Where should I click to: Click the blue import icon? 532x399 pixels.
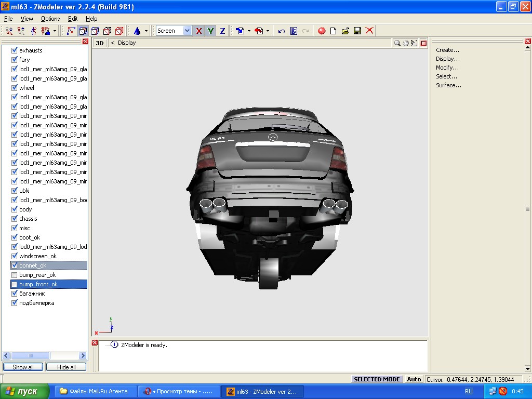(240, 31)
